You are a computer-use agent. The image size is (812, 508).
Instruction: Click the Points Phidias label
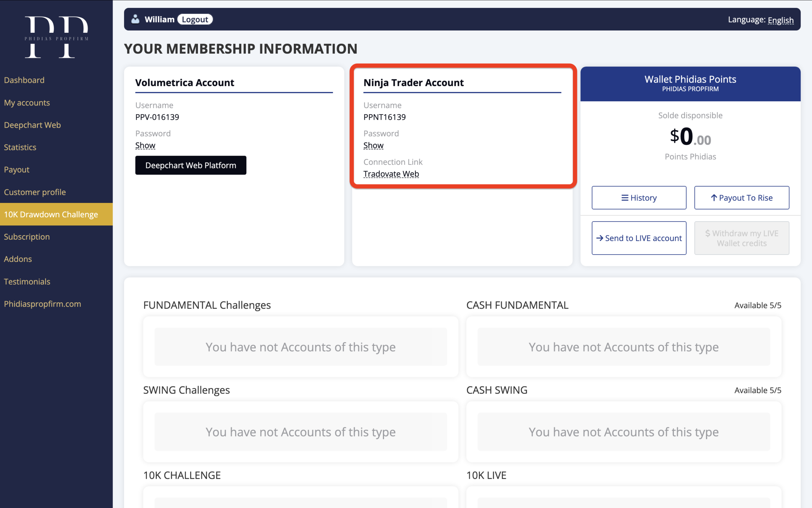coord(690,157)
